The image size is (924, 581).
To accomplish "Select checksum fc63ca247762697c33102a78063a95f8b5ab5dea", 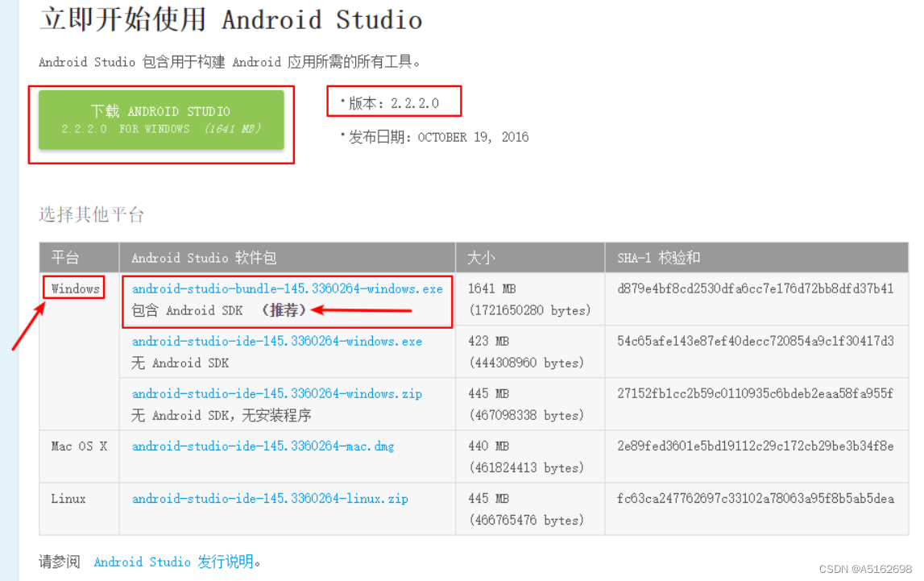I will (x=756, y=499).
